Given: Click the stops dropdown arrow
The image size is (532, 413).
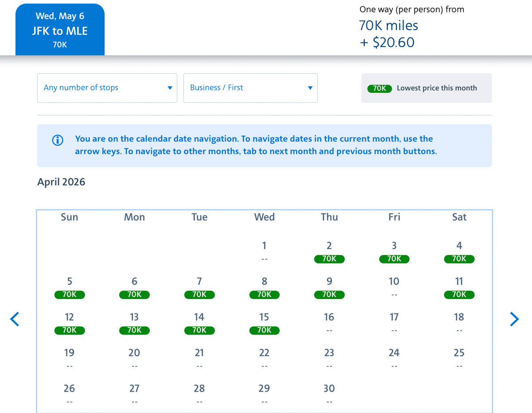Looking at the screenshot, I should 170,88.
